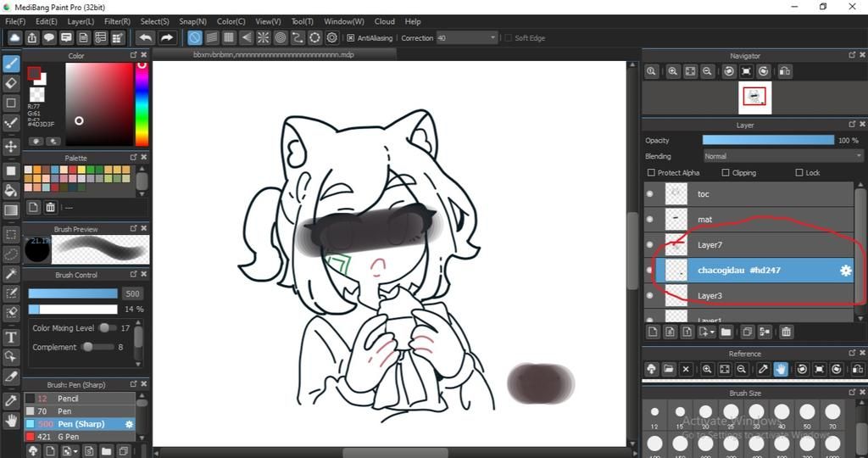Select the Move tool with four arrows
This screenshot has width=868, height=458.
point(11,147)
